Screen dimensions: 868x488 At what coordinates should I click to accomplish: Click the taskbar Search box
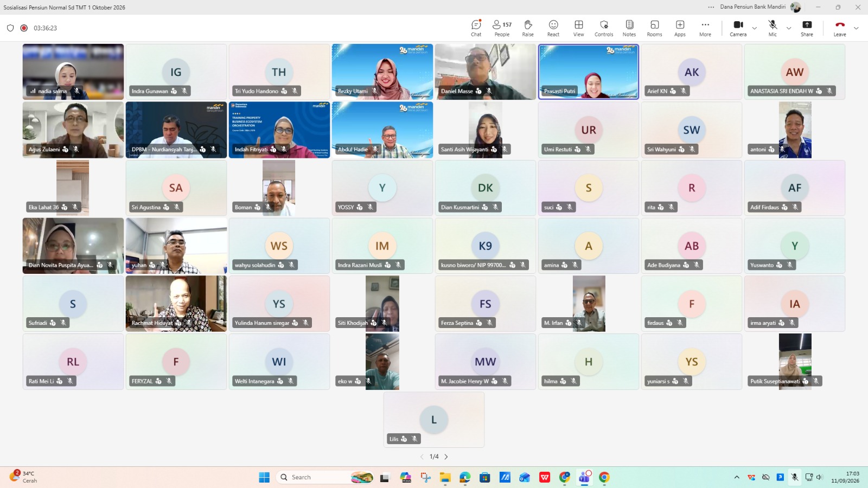325,477
